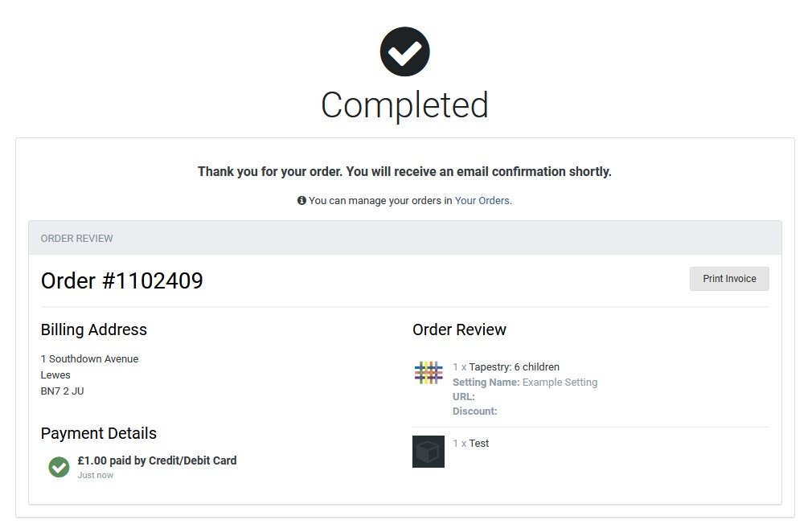Click the Tapestry product logo icon
Image resolution: width=812 pixels, height=532 pixels.
pos(429,372)
